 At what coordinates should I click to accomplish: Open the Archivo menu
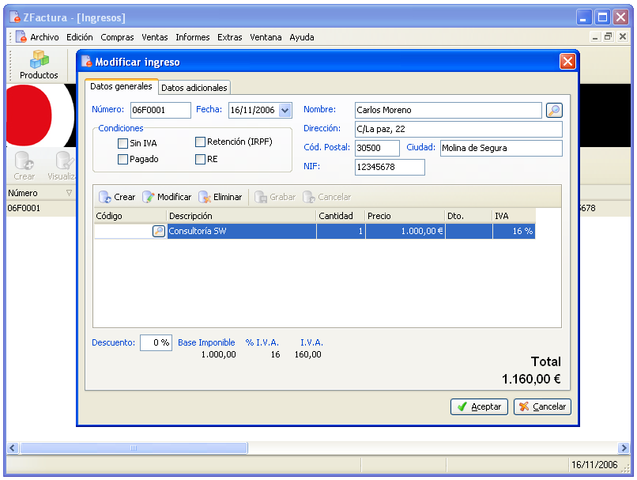[44, 37]
